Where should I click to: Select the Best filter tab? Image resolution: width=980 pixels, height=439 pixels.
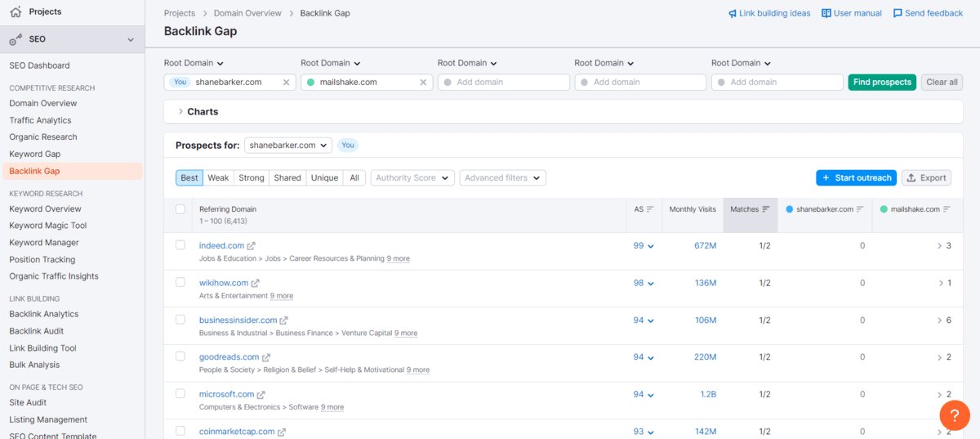pyautogui.click(x=189, y=178)
